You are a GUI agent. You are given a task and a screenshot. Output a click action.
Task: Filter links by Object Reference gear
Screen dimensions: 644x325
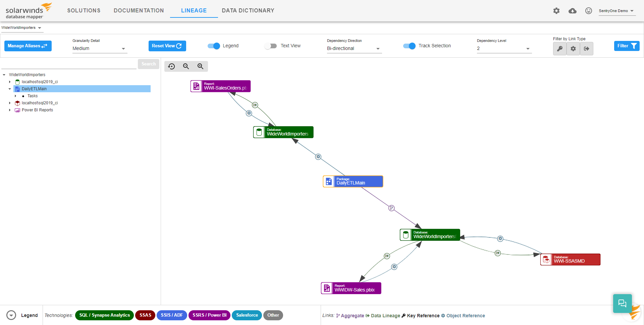(x=573, y=49)
